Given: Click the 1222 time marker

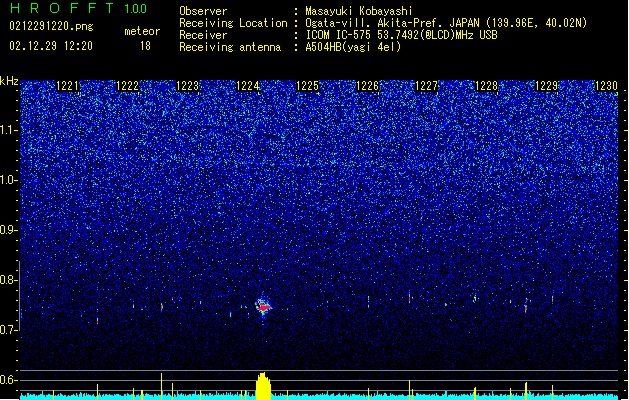Looking at the screenshot, I should tap(127, 86).
